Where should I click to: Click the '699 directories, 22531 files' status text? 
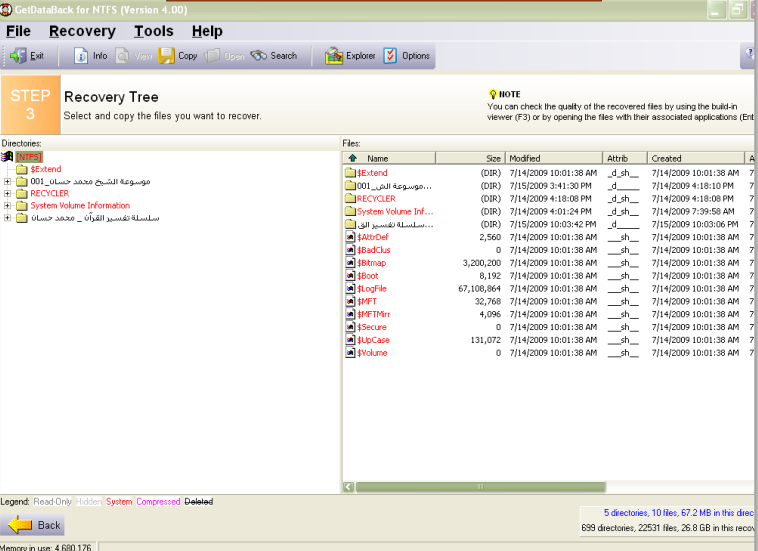pyautogui.click(x=668, y=528)
